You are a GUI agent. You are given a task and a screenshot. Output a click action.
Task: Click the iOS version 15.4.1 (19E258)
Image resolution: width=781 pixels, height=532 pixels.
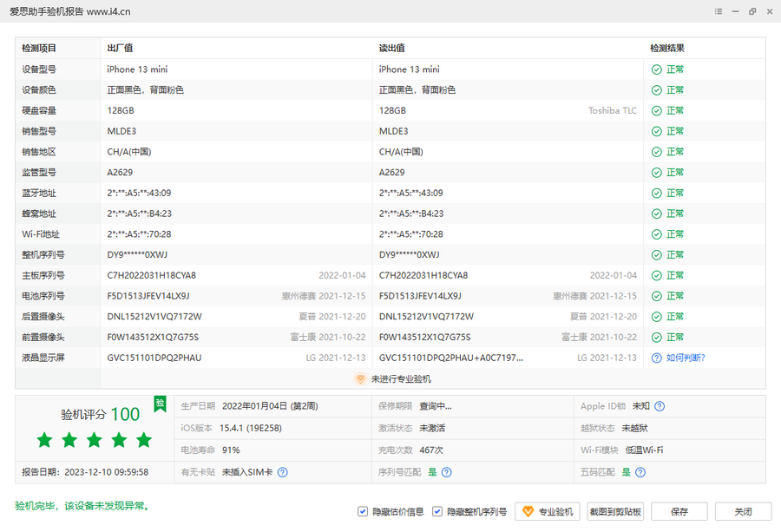pos(251,429)
